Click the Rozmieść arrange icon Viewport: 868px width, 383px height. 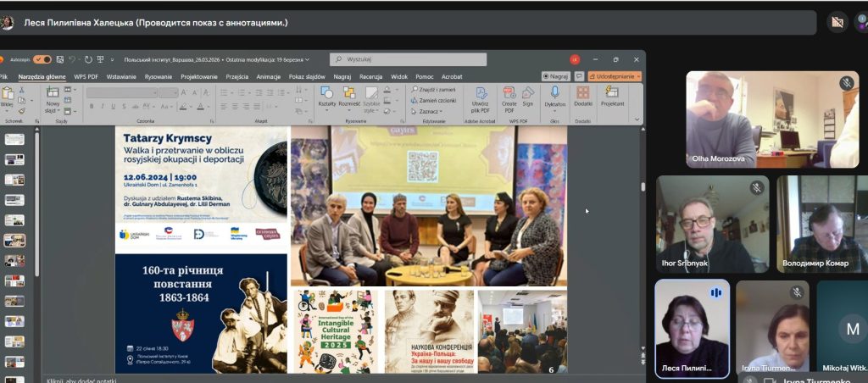coord(349,93)
